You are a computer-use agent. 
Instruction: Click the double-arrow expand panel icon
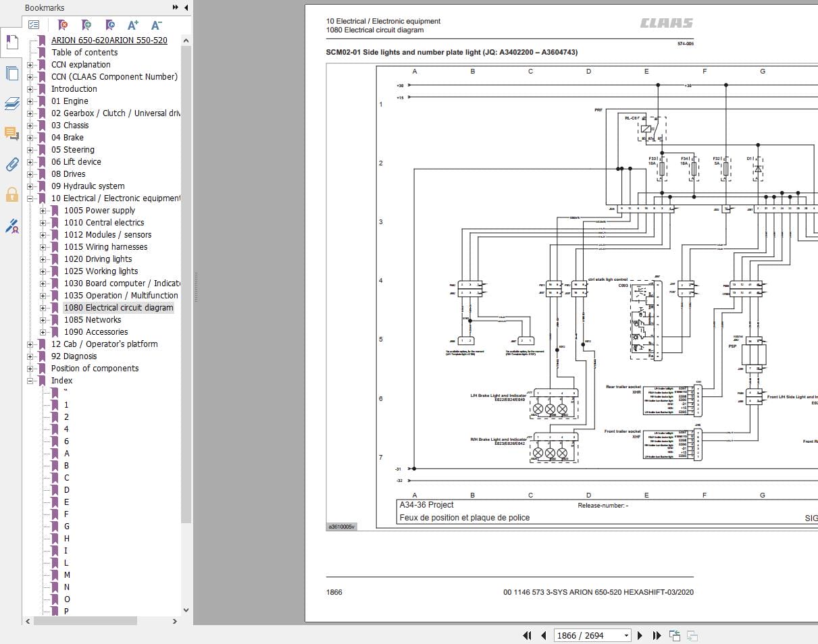click(x=176, y=7)
